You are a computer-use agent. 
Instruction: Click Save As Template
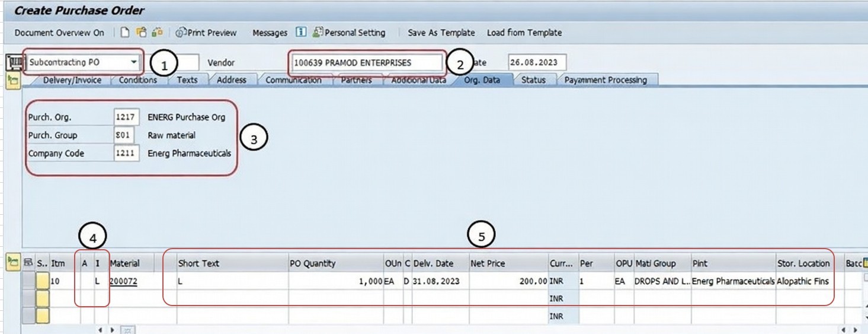coord(441,33)
